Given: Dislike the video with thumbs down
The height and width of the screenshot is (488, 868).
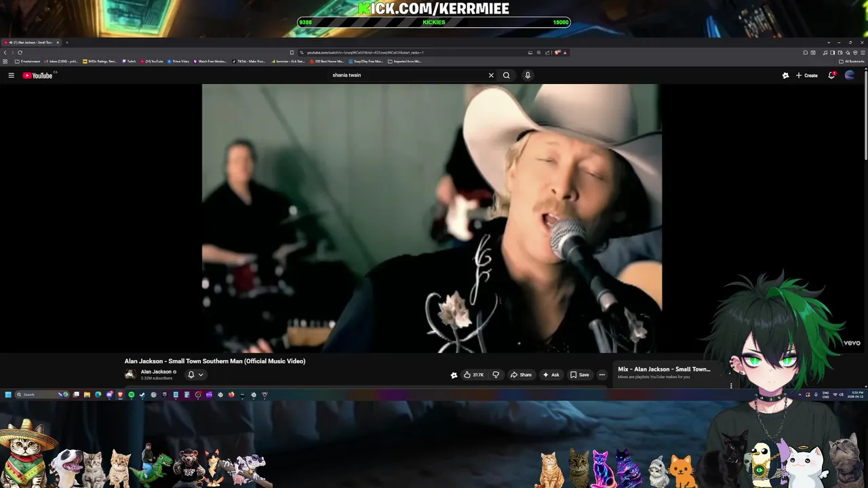Looking at the screenshot, I should 496,375.
